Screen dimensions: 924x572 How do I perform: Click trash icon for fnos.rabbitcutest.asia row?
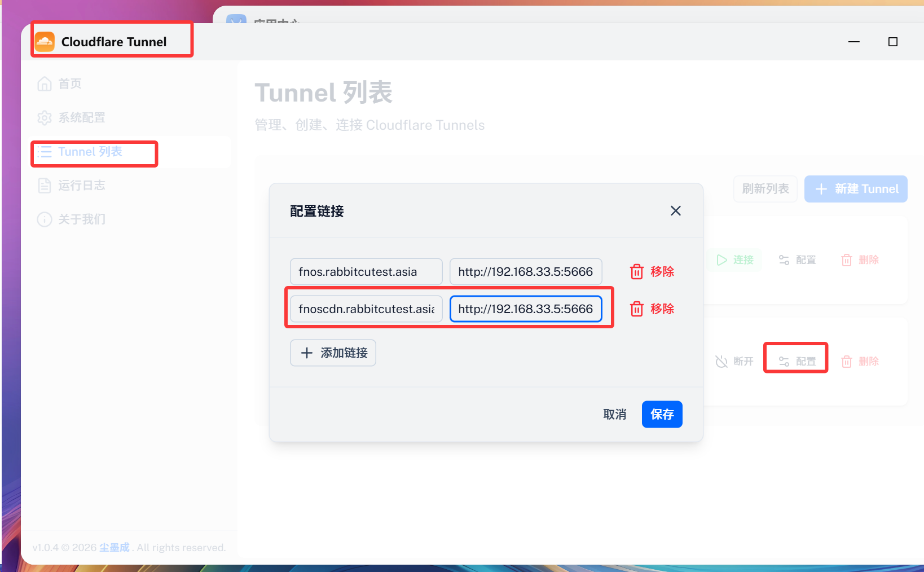(637, 272)
